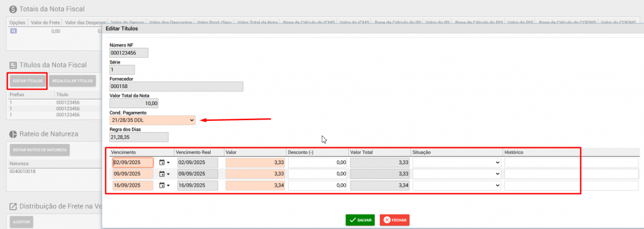Viewport: 644px width, 229px height.
Task: Click the Vencimento field showing 02/09/2025
Action: click(133, 163)
